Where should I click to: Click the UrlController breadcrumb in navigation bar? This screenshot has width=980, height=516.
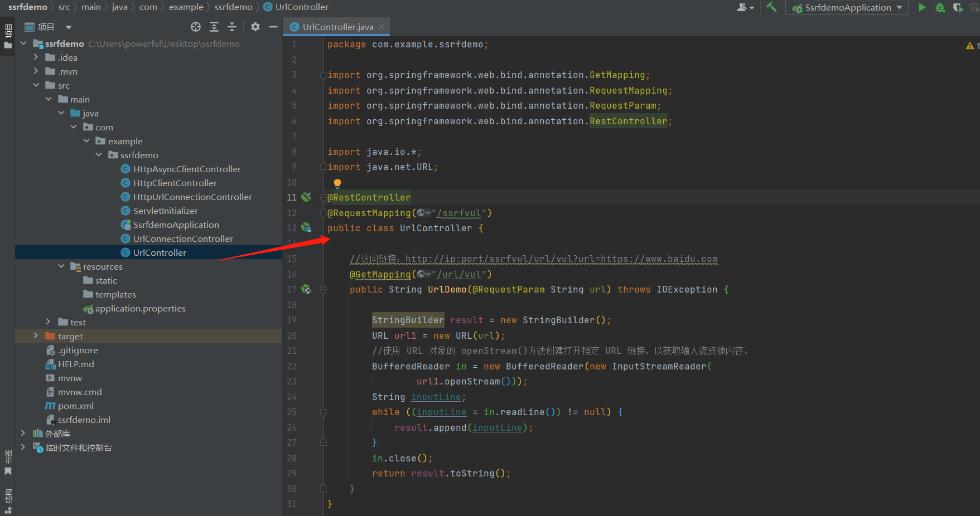click(296, 7)
